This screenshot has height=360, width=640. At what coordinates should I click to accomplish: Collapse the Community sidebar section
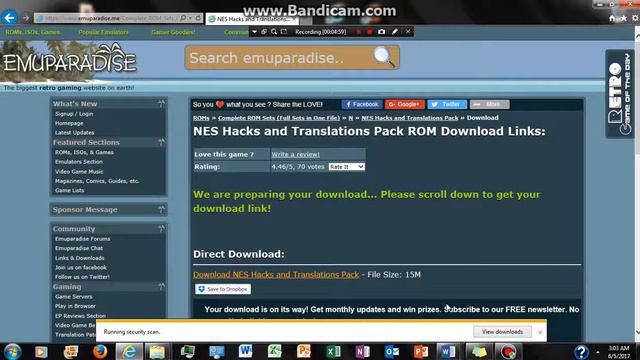click(x=161, y=229)
